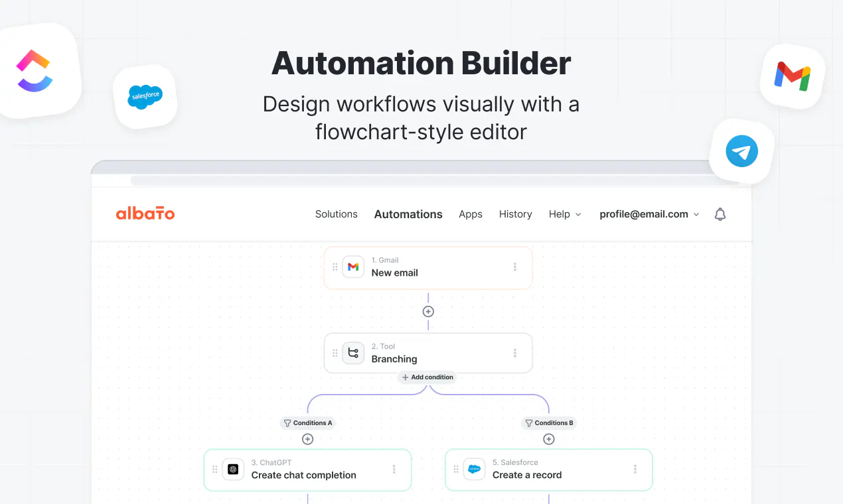Click the Add condition button
The image size is (843, 504).
tap(428, 377)
